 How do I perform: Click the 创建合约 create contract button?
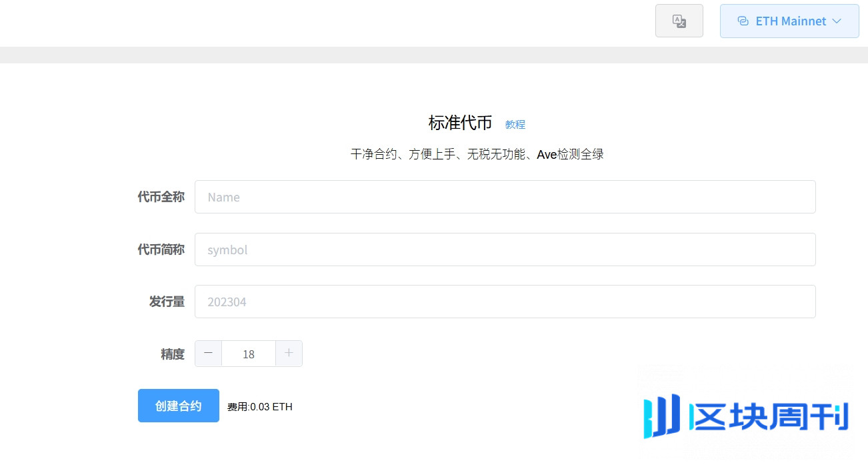pyautogui.click(x=179, y=406)
